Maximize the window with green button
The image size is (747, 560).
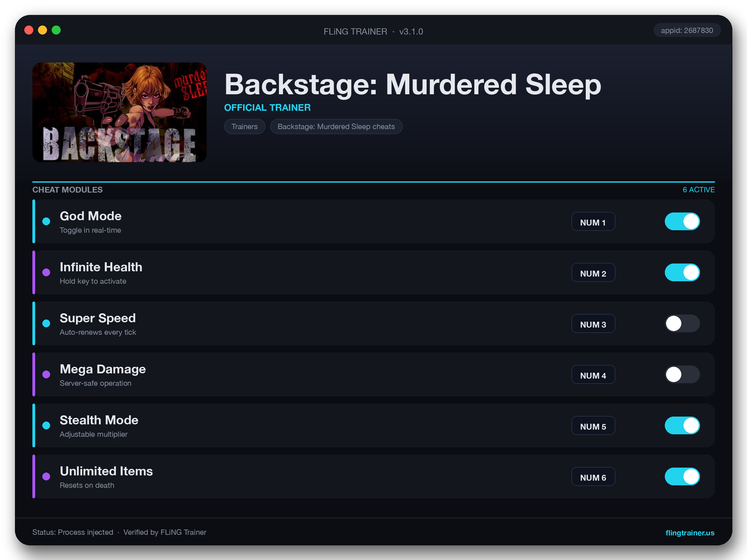coord(56,30)
